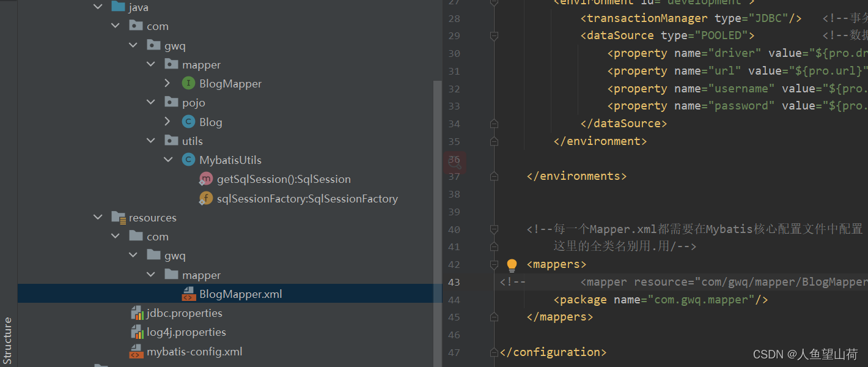Place cursor in transactionManager type="JDBC" line
This screenshot has width=868, height=367.
pyautogui.click(x=691, y=18)
